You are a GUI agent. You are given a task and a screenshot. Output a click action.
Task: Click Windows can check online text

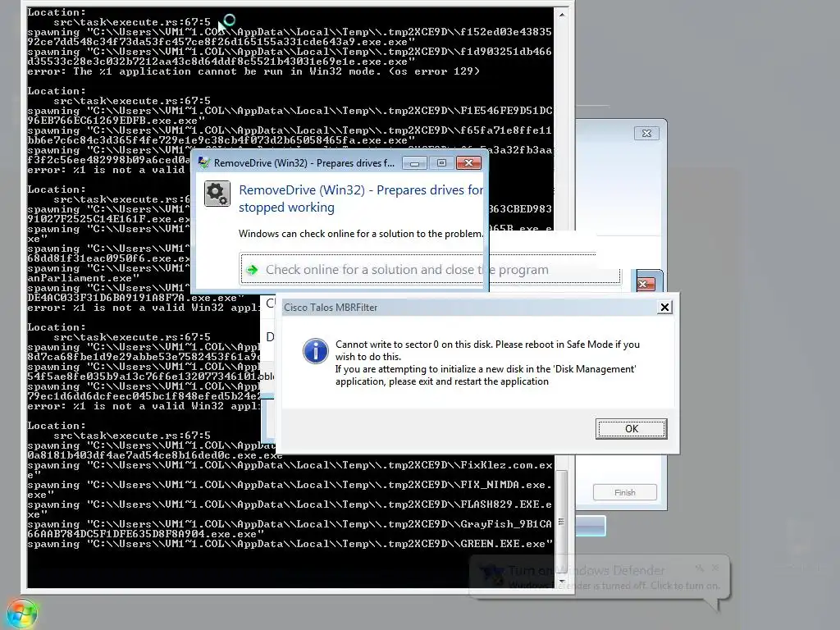point(361,234)
